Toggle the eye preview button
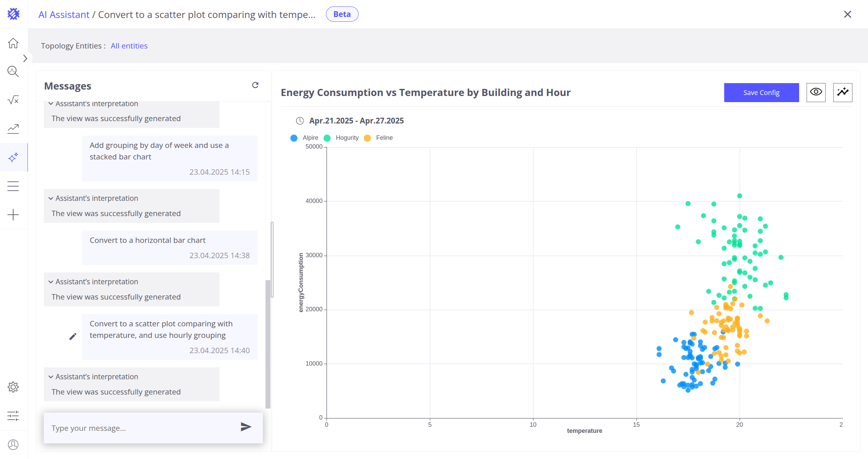Image resolution: width=868 pixels, height=459 pixels. (x=816, y=92)
